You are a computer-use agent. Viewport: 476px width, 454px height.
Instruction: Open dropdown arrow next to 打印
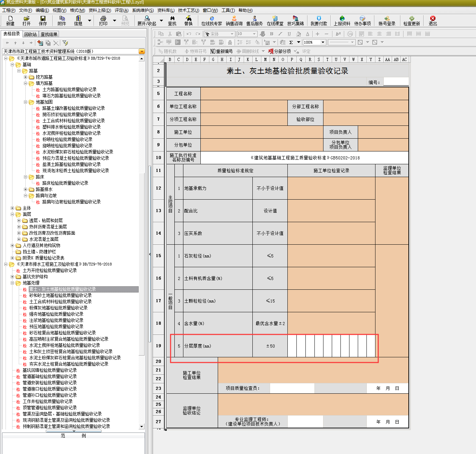tap(115, 21)
